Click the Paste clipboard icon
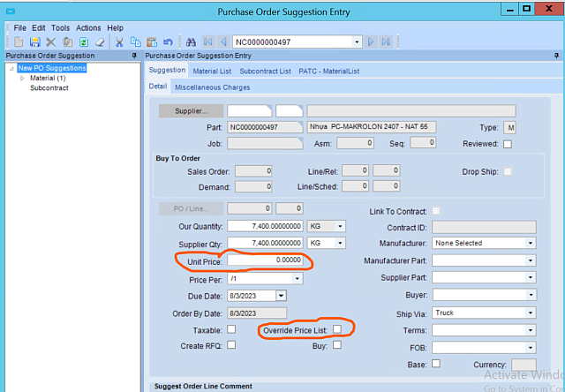This screenshot has height=392, width=565. [152, 42]
